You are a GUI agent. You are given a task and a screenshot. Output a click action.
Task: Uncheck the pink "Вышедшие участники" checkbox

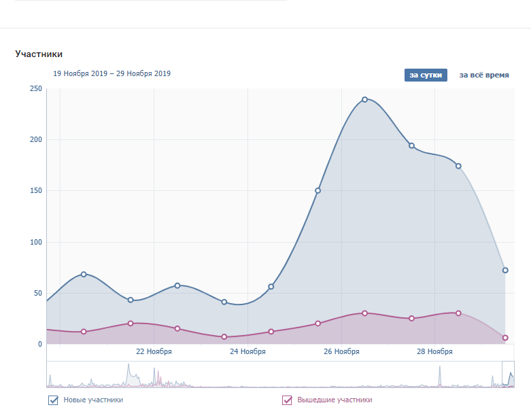click(287, 400)
